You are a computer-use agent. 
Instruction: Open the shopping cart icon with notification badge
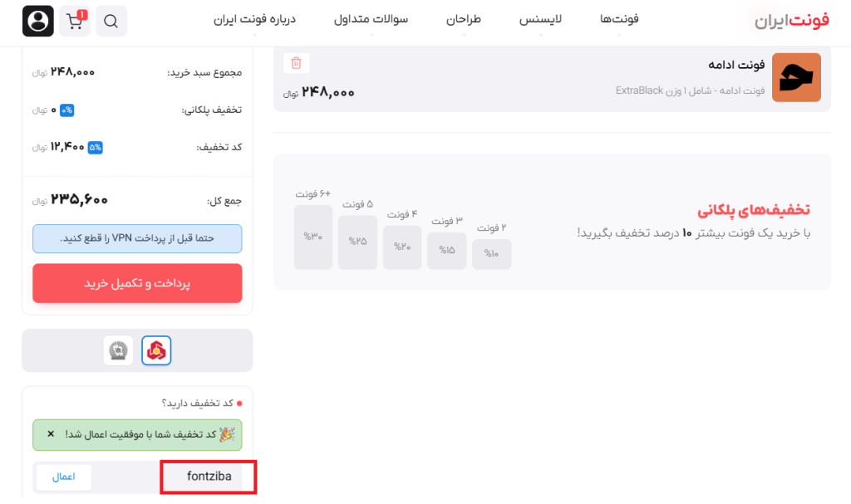tap(74, 21)
